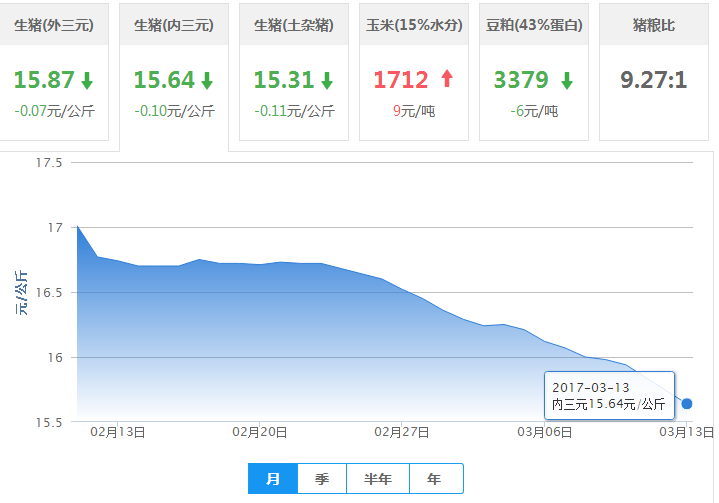Click the 9元/吨 corn price change text
Image resolution: width=719 pixels, height=503 pixels.
pyautogui.click(x=414, y=111)
